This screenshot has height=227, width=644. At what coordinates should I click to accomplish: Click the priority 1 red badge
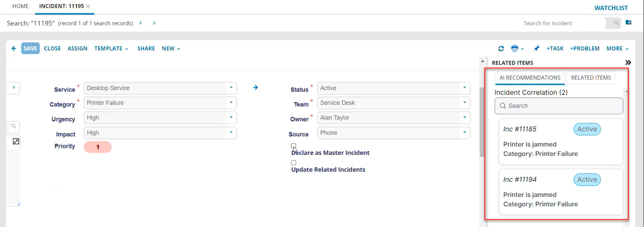pyautogui.click(x=98, y=147)
